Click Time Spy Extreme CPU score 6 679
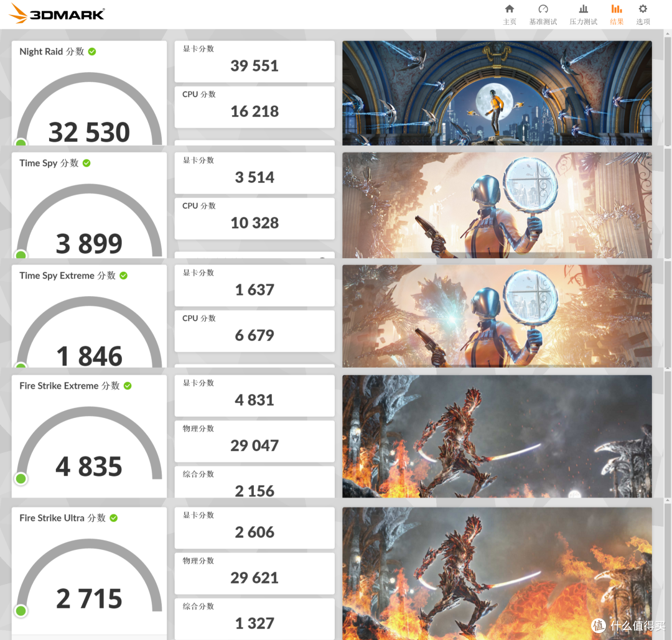This screenshot has height=640, width=672. 254,335
